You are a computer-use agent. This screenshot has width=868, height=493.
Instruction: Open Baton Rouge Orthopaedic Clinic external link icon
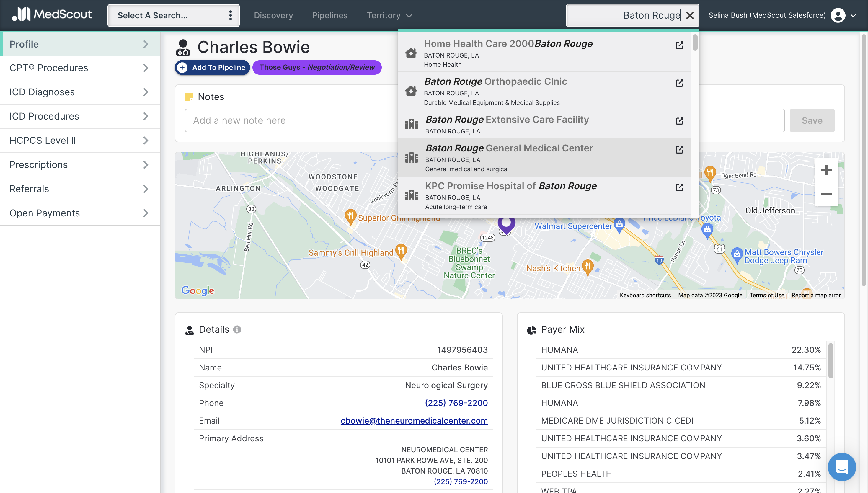tap(679, 83)
